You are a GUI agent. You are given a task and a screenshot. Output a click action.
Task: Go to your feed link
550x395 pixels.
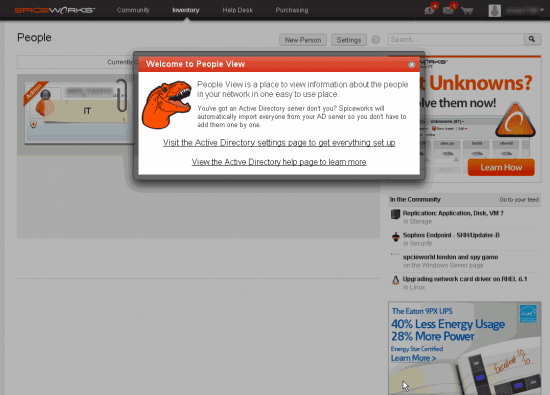(x=519, y=200)
